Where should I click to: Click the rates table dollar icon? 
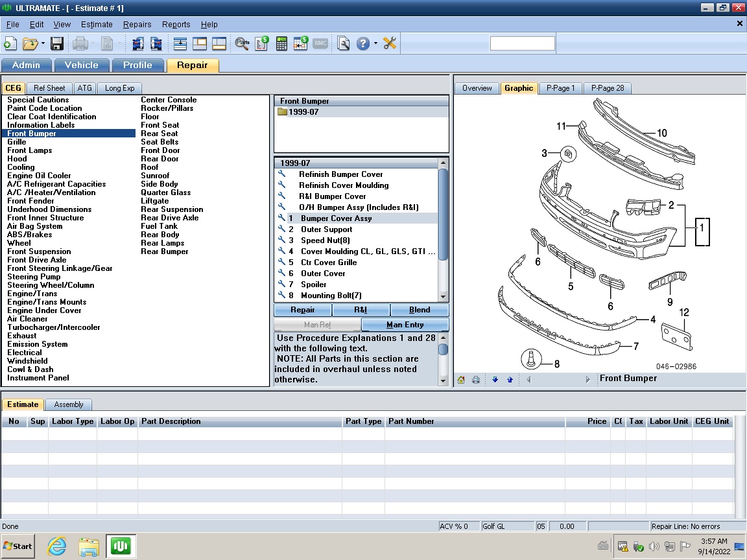(x=301, y=44)
